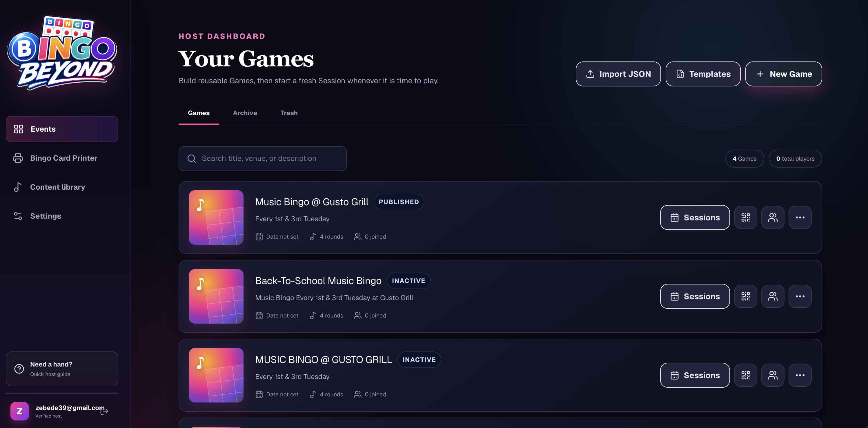Click '0 joined' on MUSIC BINGO @ GUSTO GRILL
Viewport: 868px width, 428px height.
[370, 394]
